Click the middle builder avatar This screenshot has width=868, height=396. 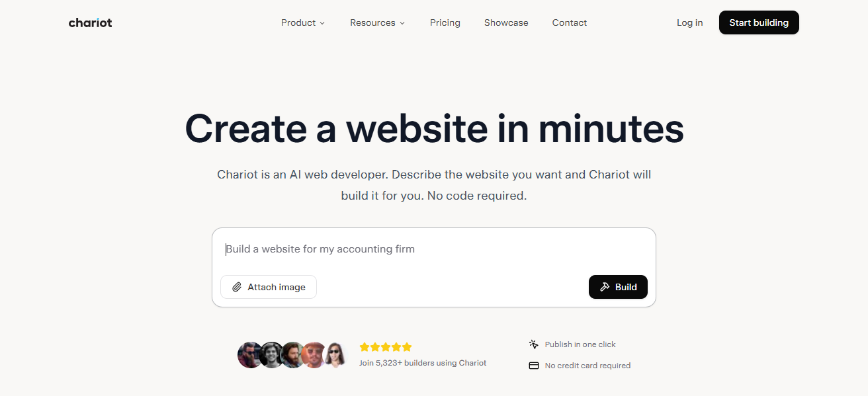[x=293, y=355]
